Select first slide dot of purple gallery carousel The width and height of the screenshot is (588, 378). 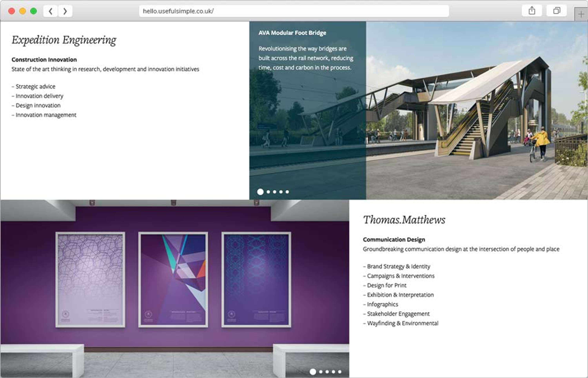point(313,372)
